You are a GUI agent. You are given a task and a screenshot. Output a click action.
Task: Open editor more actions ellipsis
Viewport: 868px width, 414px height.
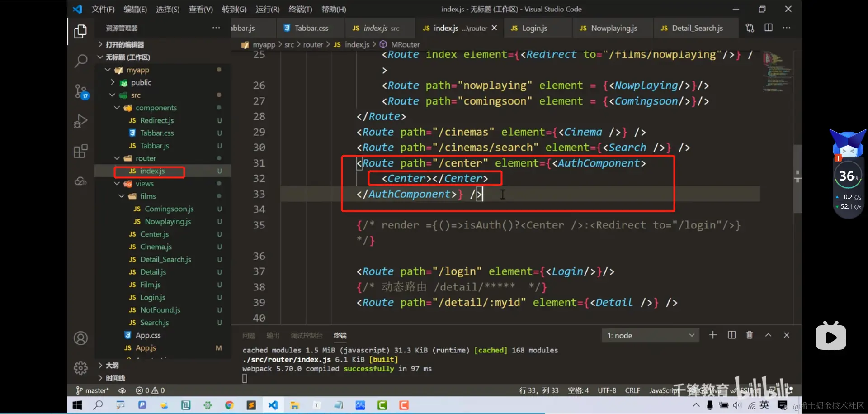point(787,28)
